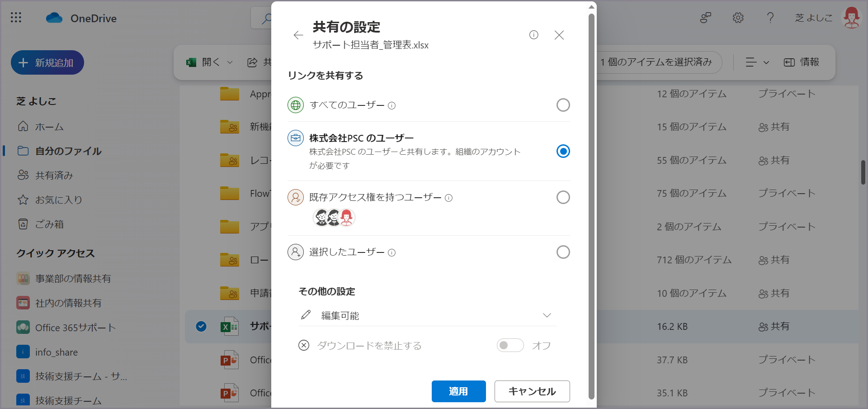
Task: Open the help question mark icon
Action: click(x=770, y=18)
